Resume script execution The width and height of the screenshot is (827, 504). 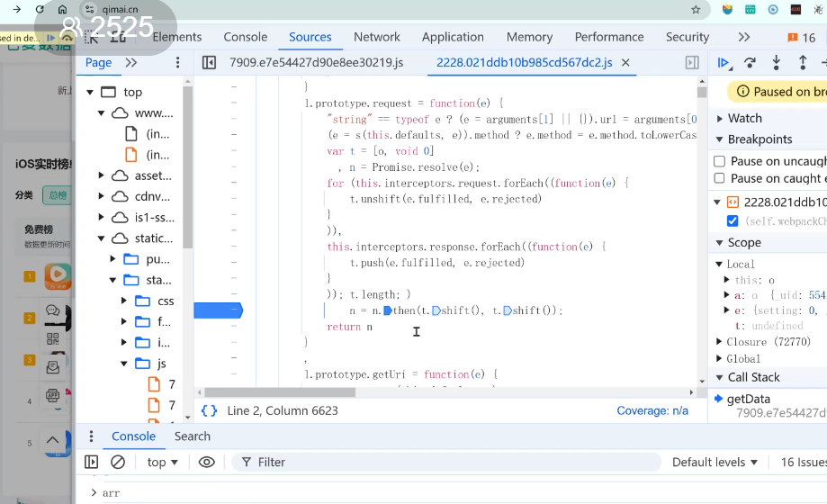click(724, 63)
